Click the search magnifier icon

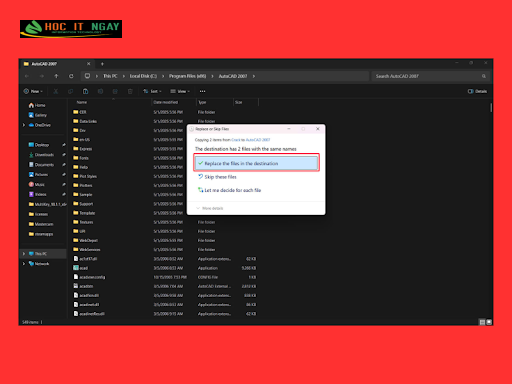coord(484,76)
